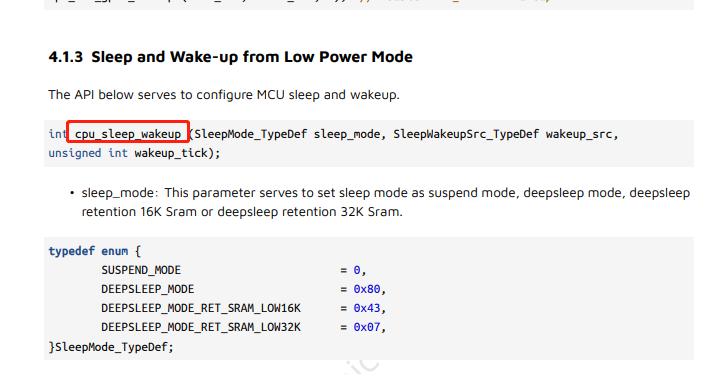This screenshot has height=374, width=714.
Task: Click "SleepMode_TypeDef sleep_mode" in the function signature
Action: pyautogui.click(x=287, y=134)
